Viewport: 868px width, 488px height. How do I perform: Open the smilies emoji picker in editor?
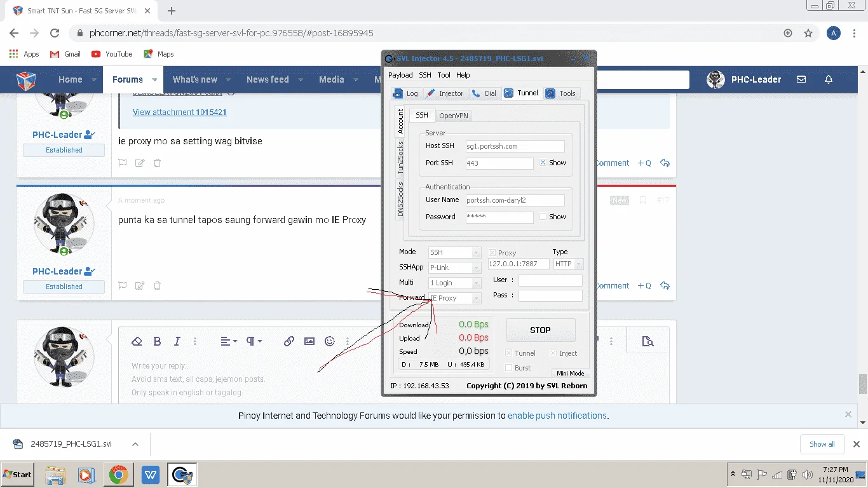(x=330, y=341)
